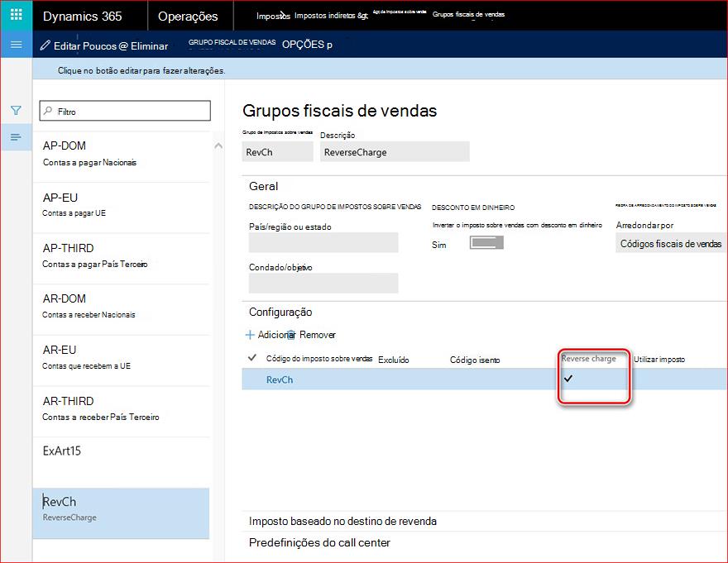Focus the Filtro search field

pyautogui.click(x=125, y=111)
